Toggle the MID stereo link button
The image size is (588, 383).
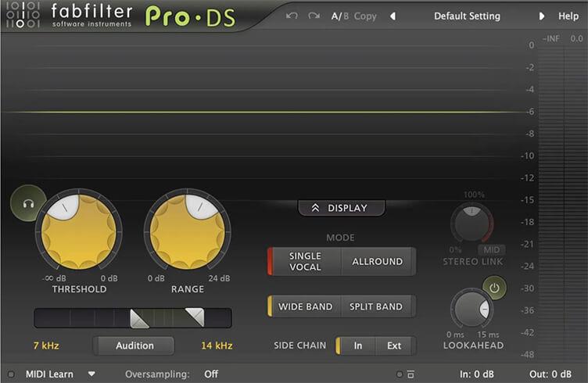tap(491, 249)
